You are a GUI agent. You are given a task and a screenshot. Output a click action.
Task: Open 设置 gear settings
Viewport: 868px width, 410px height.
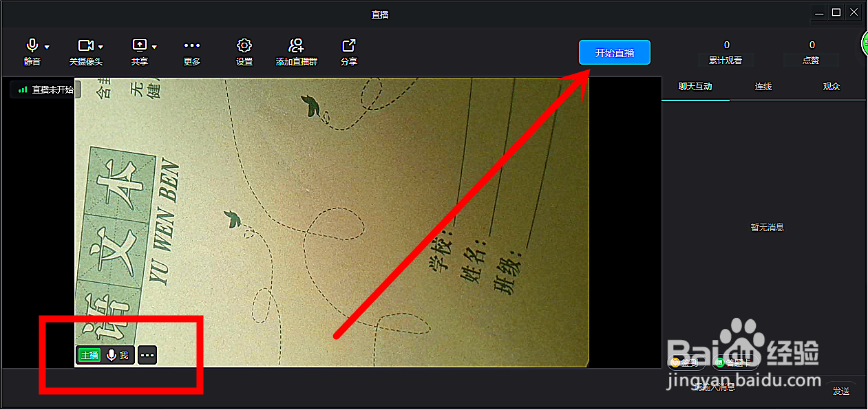(244, 45)
